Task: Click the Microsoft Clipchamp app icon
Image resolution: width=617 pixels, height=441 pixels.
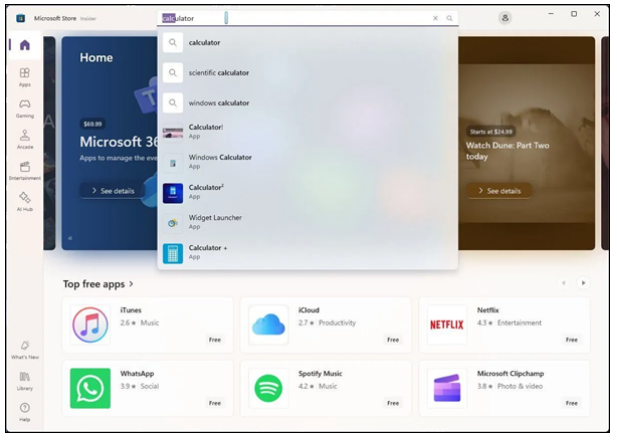Action: coord(447,388)
